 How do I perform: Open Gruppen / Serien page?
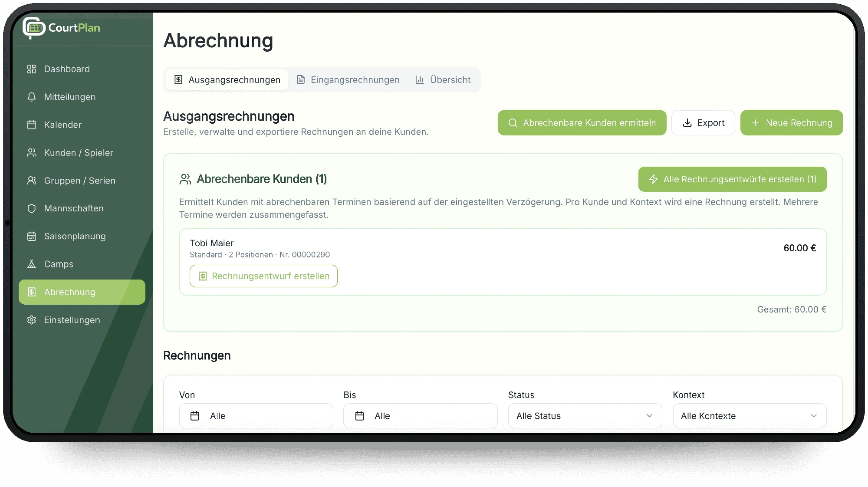click(82, 180)
